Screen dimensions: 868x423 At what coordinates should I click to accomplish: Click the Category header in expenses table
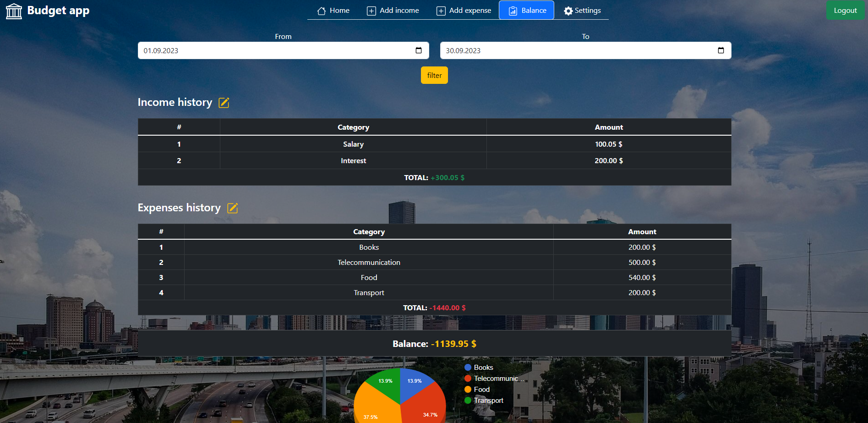[369, 232]
